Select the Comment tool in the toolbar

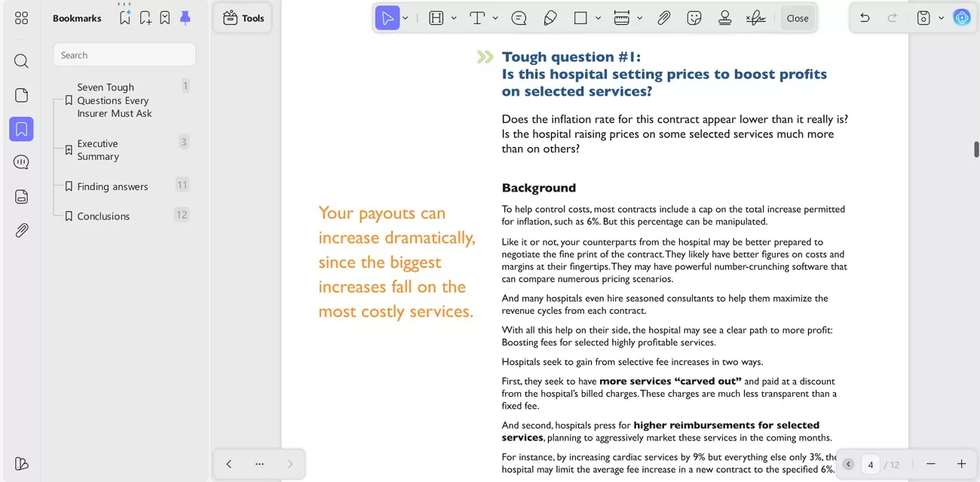coord(519,17)
